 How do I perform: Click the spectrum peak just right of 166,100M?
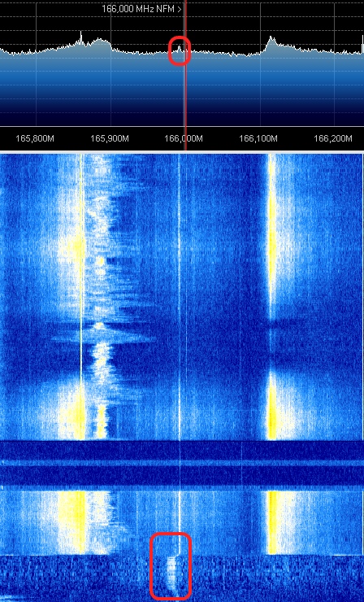pos(271,41)
